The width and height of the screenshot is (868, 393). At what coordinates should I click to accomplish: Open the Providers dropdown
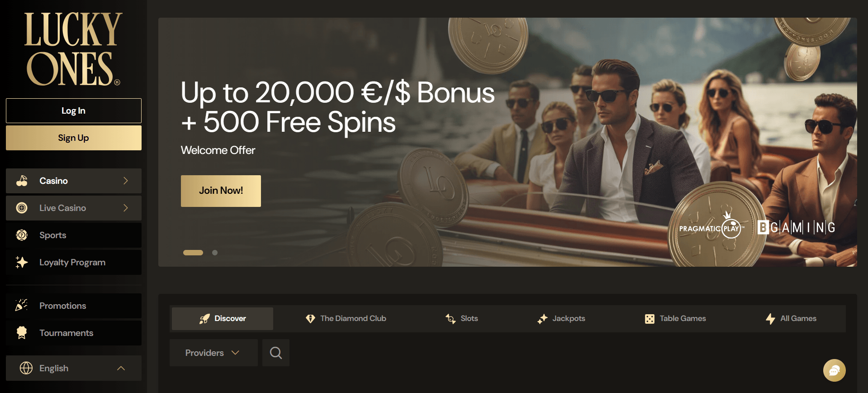(213, 353)
